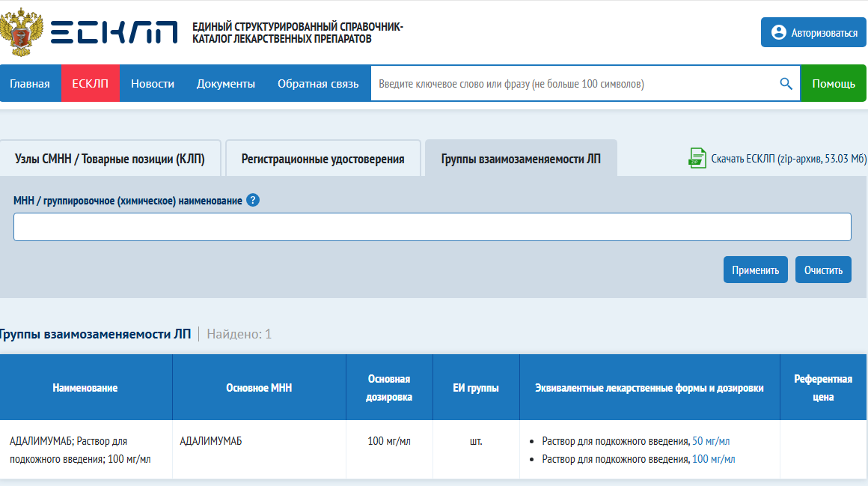Click the Основное МНН column header
This screenshot has height=486, width=868.
click(259, 388)
